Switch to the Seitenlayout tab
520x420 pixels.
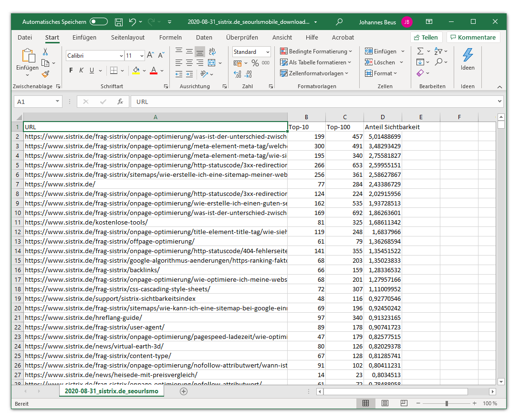pyautogui.click(x=127, y=37)
